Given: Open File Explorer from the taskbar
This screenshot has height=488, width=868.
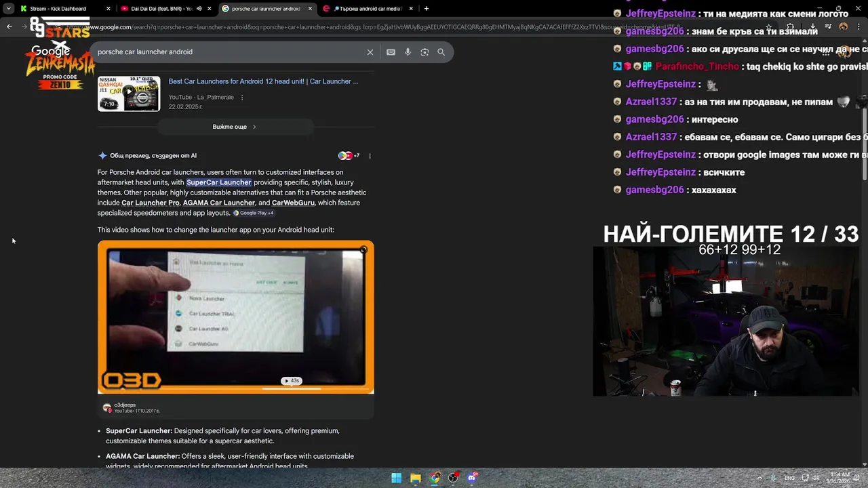Looking at the screenshot, I should [x=416, y=478].
